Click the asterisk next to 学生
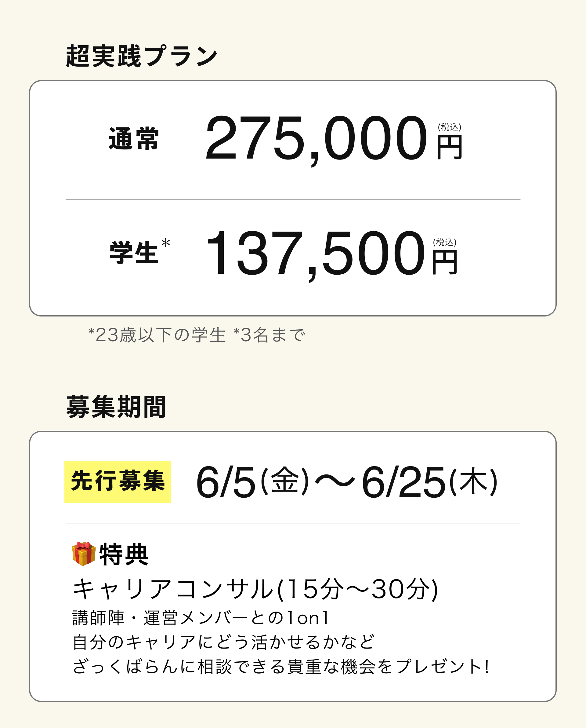 (166, 243)
